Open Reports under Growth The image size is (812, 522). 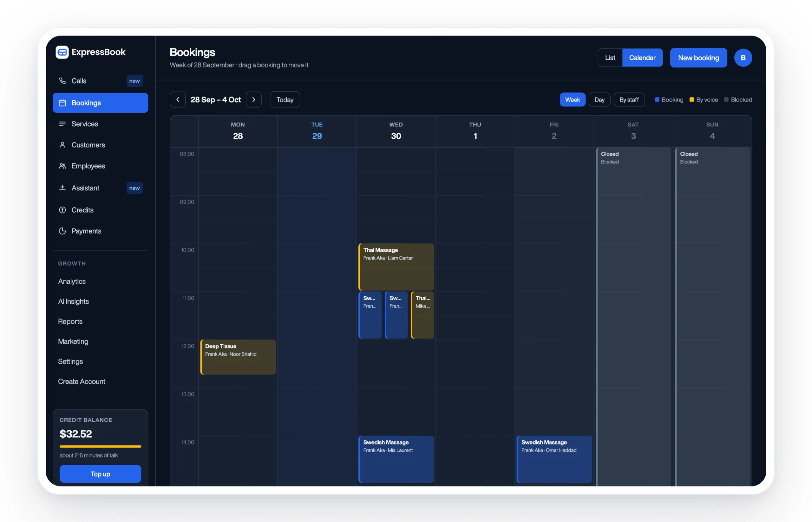click(70, 321)
